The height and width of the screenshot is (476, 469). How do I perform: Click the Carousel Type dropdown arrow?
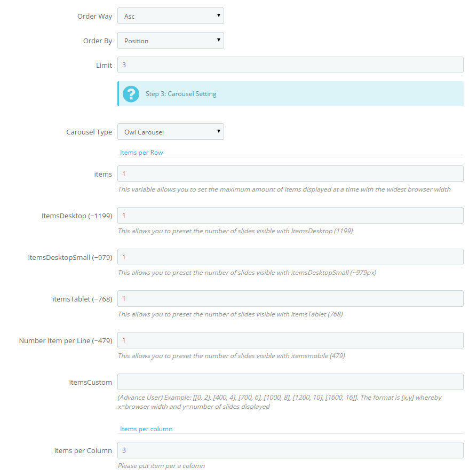[218, 131]
